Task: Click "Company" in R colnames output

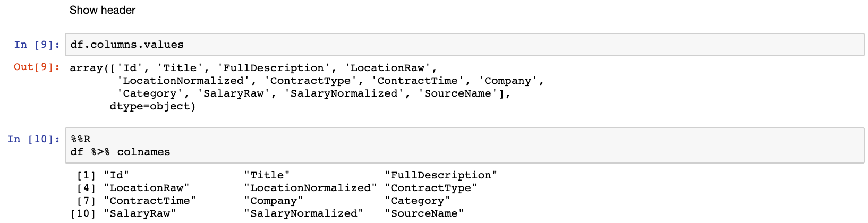Action: pyautogui.click(x=274, y=201)
